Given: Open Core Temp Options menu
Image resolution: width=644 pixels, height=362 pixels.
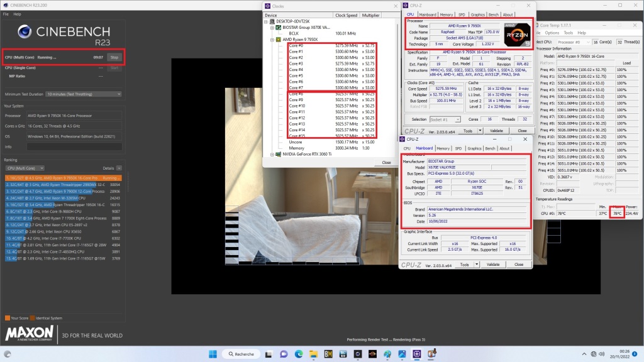Looking at the screenshot, I should click(x=552, y=33).
